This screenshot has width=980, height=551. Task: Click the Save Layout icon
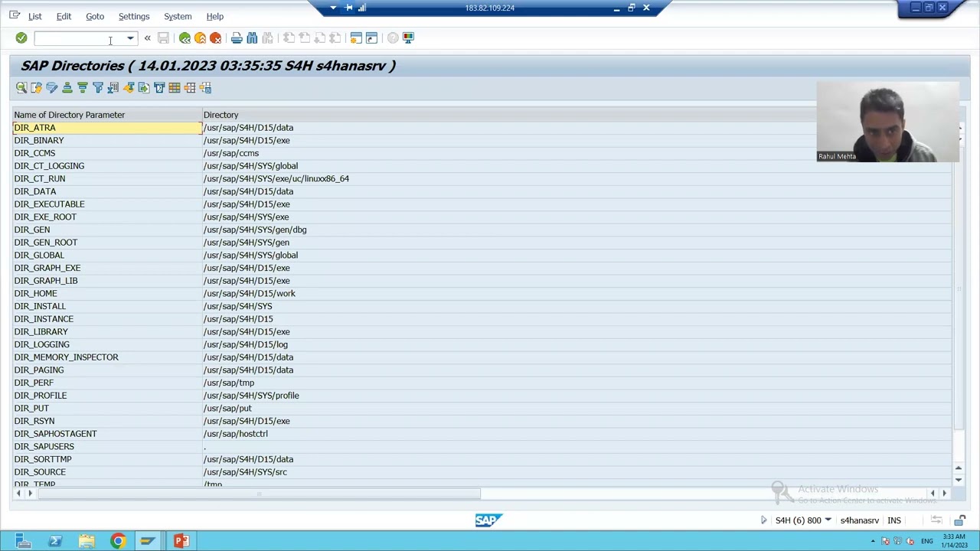coord(205,88)
